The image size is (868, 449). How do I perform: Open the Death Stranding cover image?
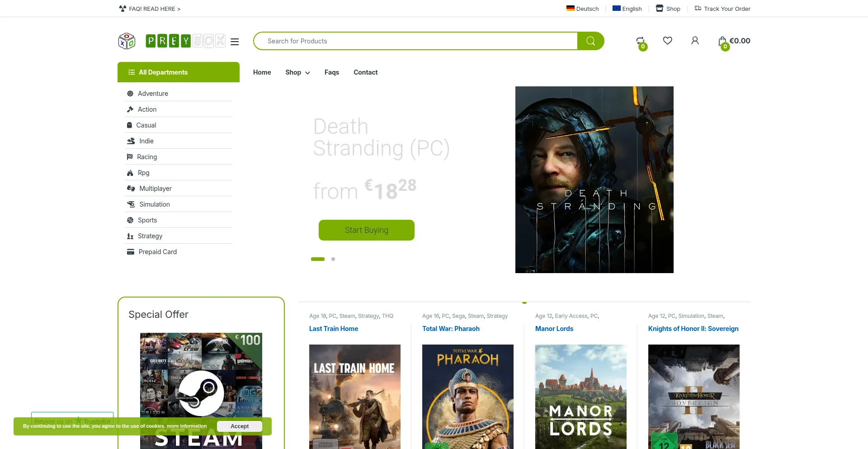tap(594, 180)
